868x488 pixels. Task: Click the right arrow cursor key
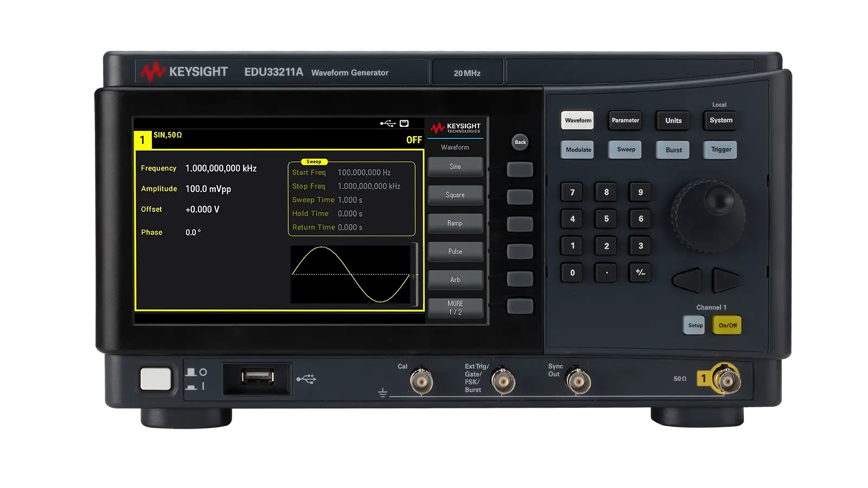click(x=726, y=280)
